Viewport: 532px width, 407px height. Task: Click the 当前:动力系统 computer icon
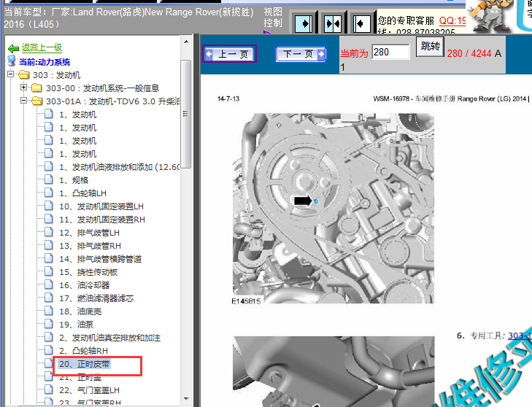pyautogui.click(x=12, y=61)
